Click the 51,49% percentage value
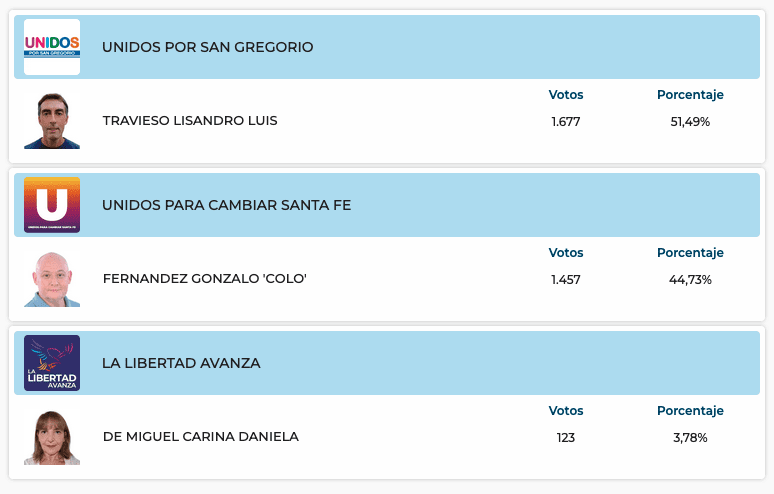The image size is (774, 494). [690, 122]
